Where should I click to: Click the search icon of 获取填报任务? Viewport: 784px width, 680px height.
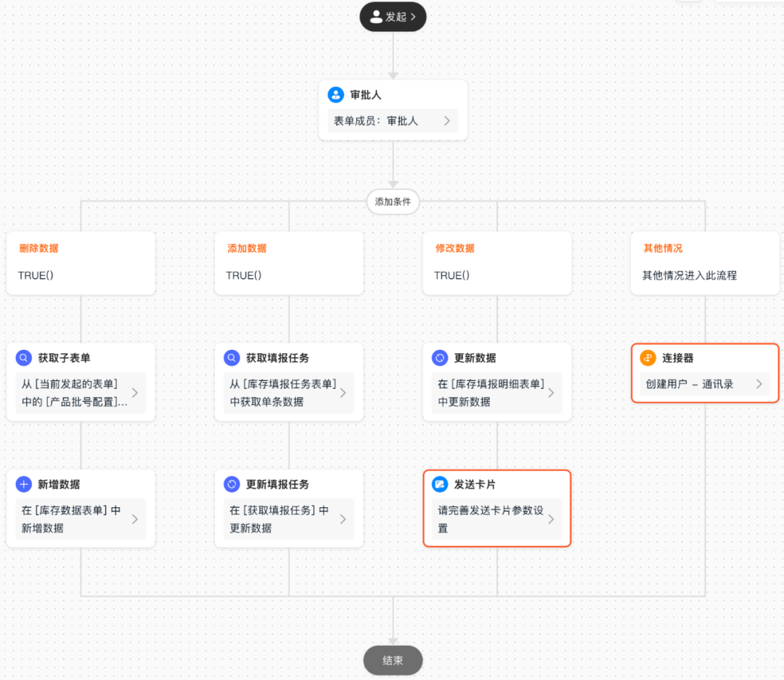click(x=232, y=358)
